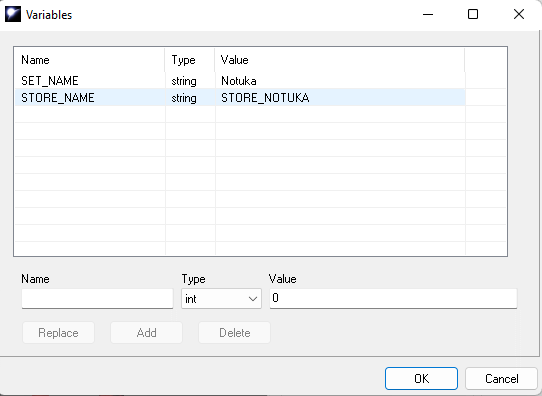Click the Variables dialog app icon
The height and width of the screenshot is (396, 542).
tap(13, 14)
